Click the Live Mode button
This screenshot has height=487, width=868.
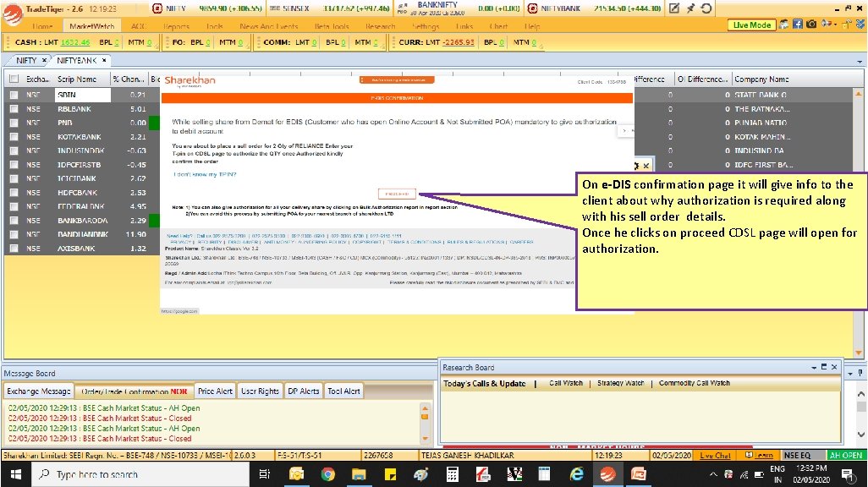[752, 25]
